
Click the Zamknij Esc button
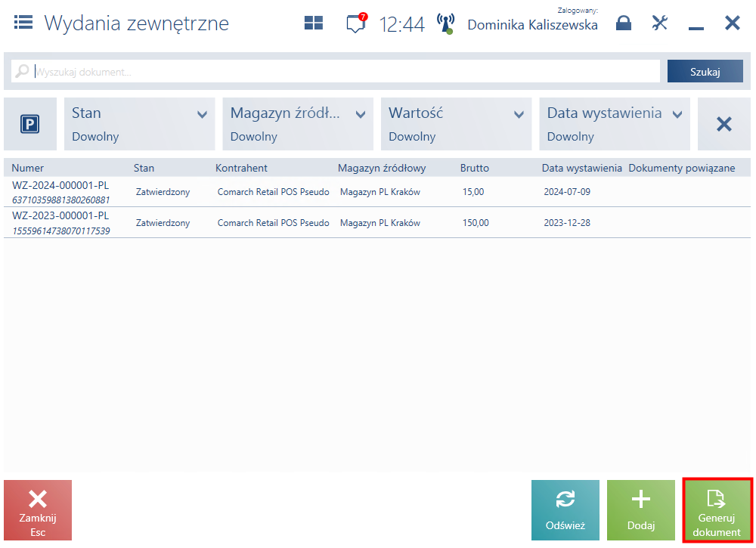click(x=38, y=510)
